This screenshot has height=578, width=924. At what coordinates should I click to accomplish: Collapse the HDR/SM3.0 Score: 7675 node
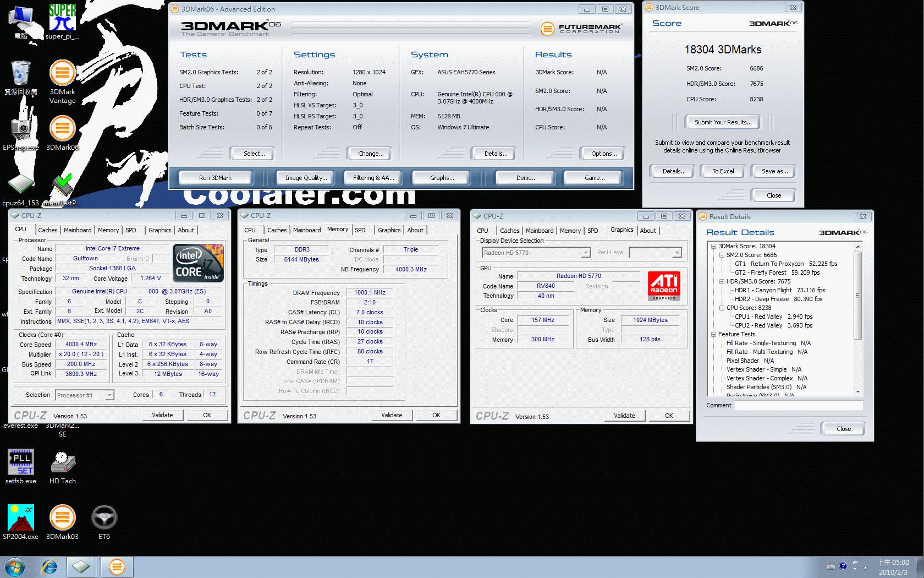(x=722, y=281)
